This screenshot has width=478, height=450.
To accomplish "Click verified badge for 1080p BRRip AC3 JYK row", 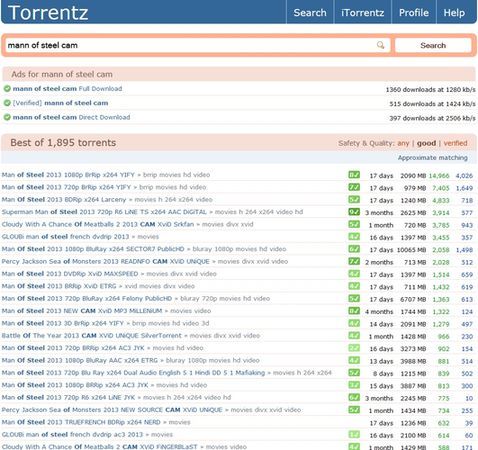I will 354,385.
